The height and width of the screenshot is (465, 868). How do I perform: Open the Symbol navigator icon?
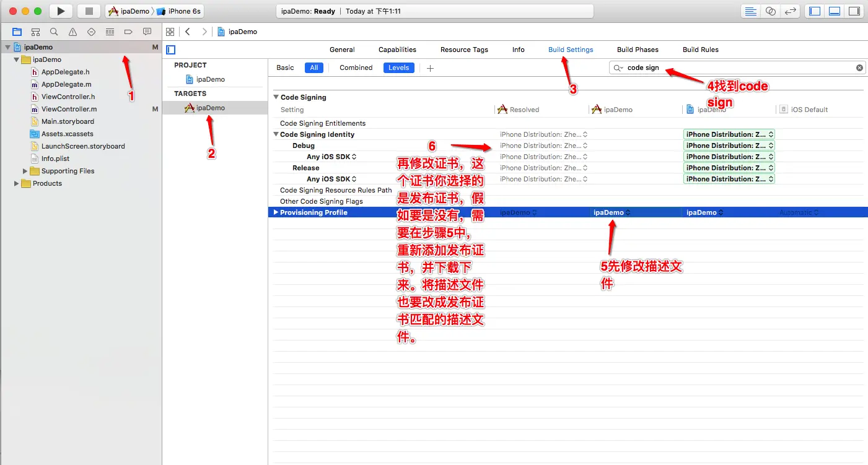coord(35,32)
